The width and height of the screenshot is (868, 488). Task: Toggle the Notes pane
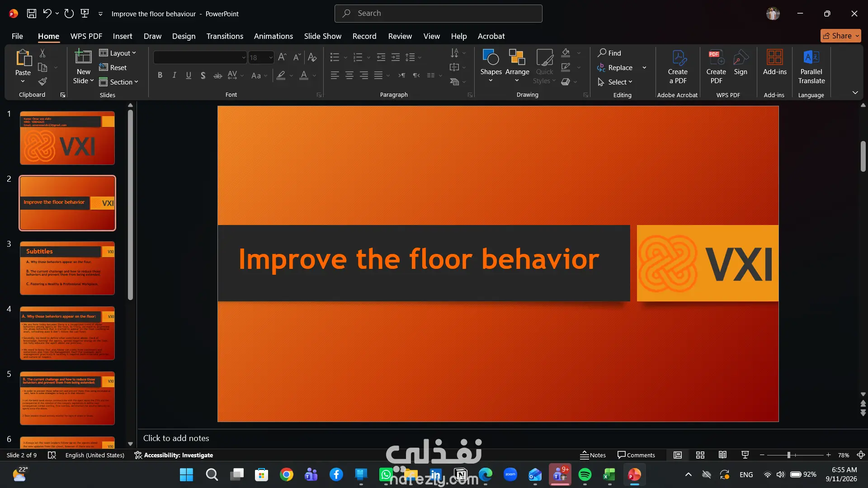(593, 455)
